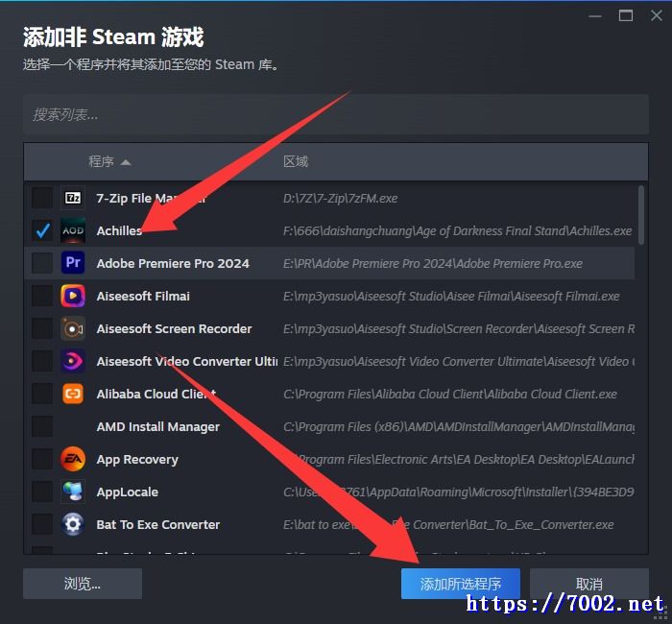Check the 7-Zip File Manager checkbox
672x624 pixels.
(42, 198)
